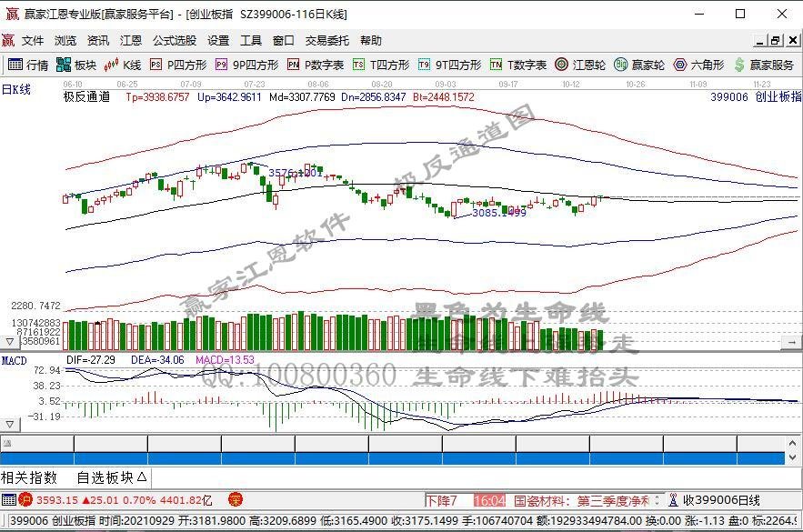Click the receiving-data icon before 收399006日线
This screenshot has height=532, width=803.
pyautogui.click(x=674, y=500)
